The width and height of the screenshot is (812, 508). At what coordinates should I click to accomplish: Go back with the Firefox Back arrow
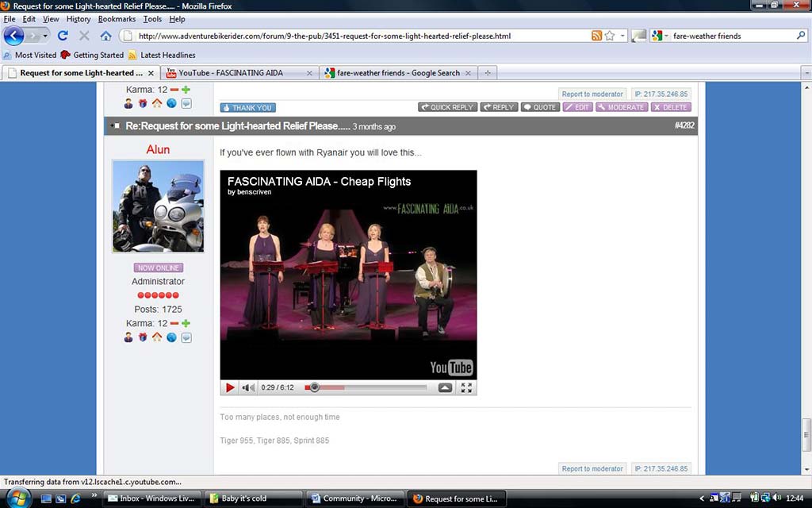coord(13,36)
